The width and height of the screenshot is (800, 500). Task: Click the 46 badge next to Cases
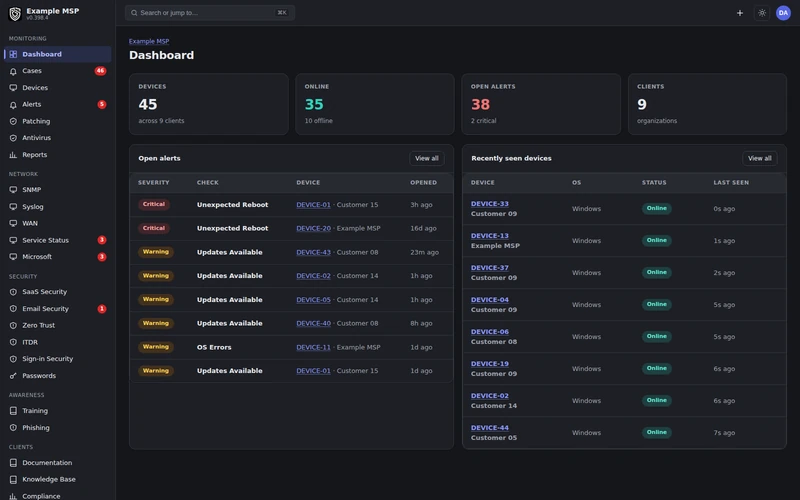click(x=101, y=71)
